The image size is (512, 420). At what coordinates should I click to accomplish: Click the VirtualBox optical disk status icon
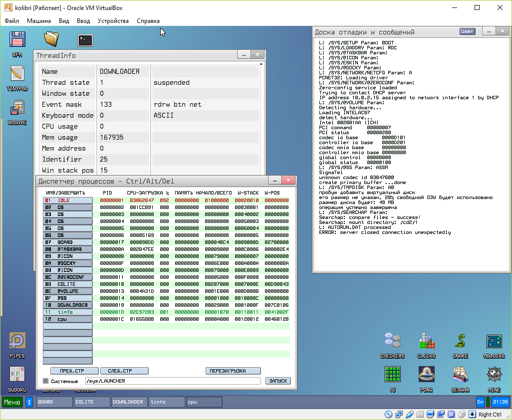pyautogui.click(x=388, y=415)
